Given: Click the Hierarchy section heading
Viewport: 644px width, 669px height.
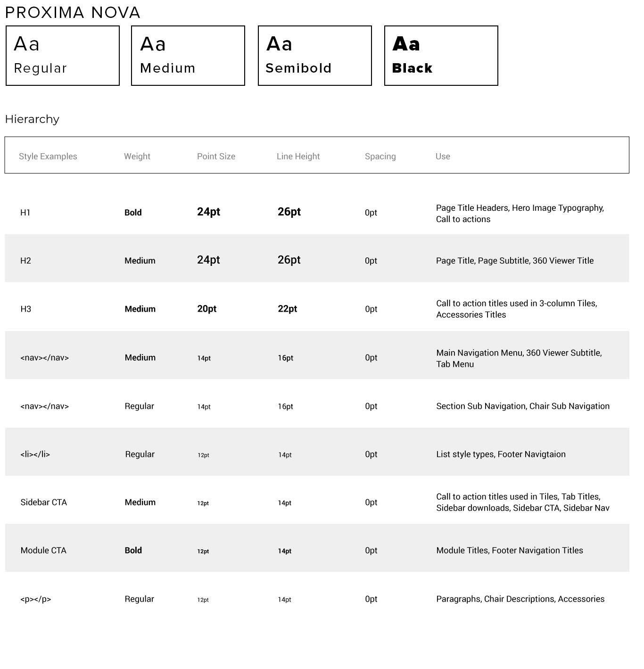Looking at the screenshot, I should [32, 119].
